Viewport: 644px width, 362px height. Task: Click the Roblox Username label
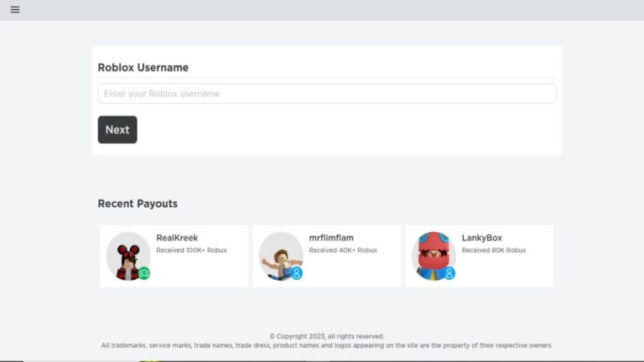(x=143, y=68)
